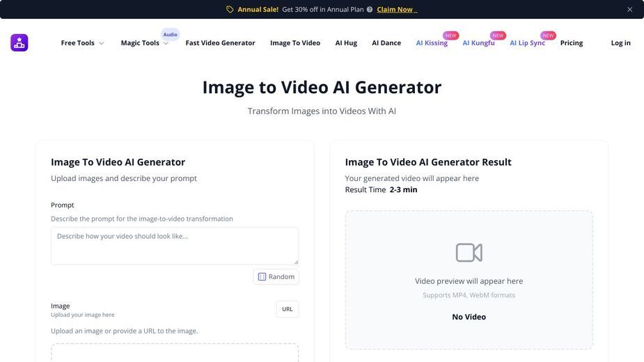Screen dimensions: 644x362
Task: Click 'Transform Images into Videos With AI' subtitle
Action: [x=322, y=111]
